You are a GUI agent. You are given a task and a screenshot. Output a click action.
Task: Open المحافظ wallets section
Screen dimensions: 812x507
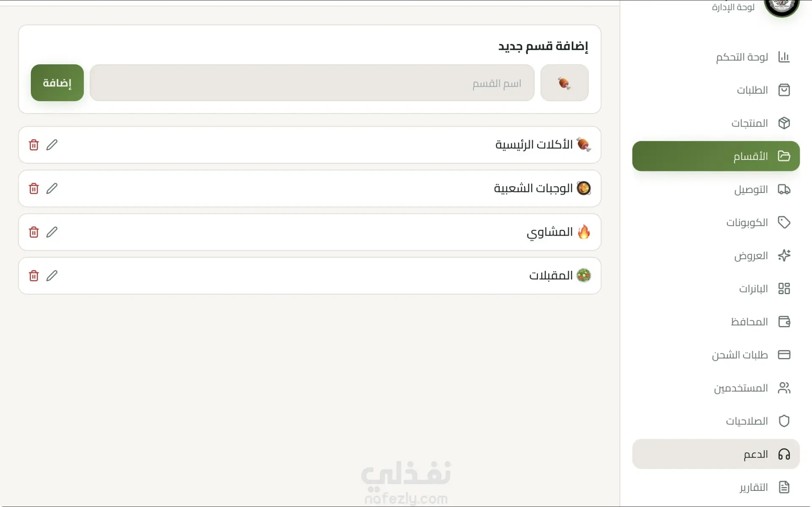[760, 322]
